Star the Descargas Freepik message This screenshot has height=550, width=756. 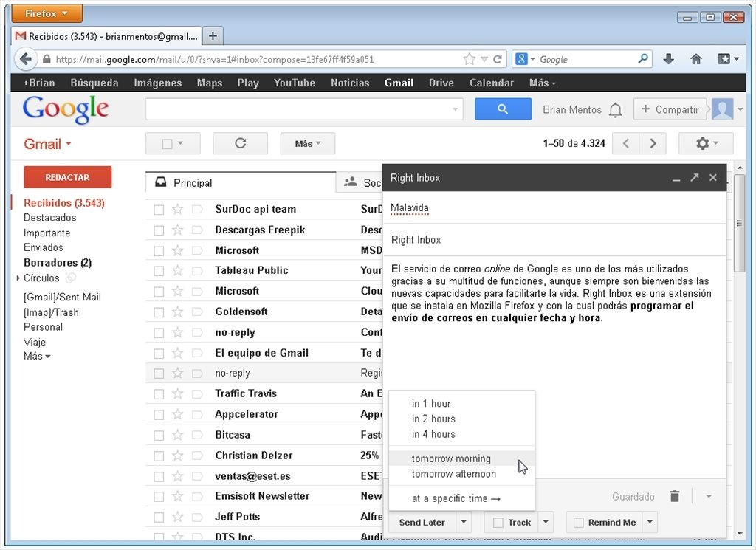coord(177,230)
